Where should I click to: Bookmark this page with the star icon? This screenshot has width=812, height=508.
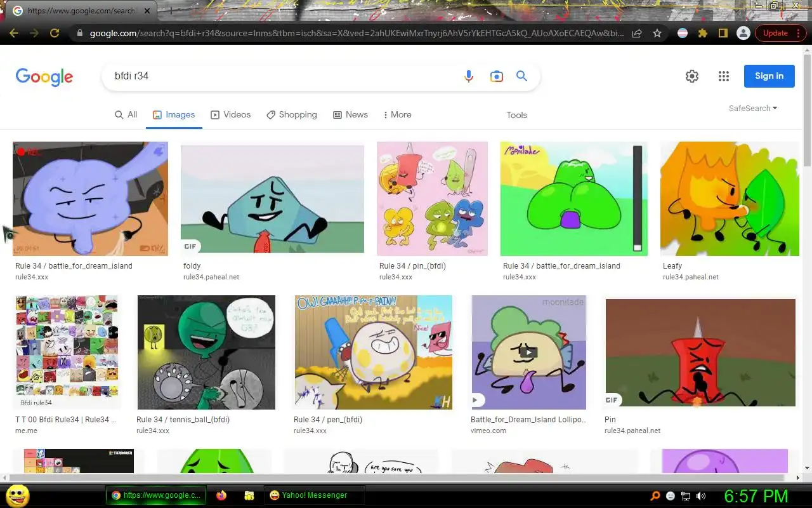coord(657,33)
